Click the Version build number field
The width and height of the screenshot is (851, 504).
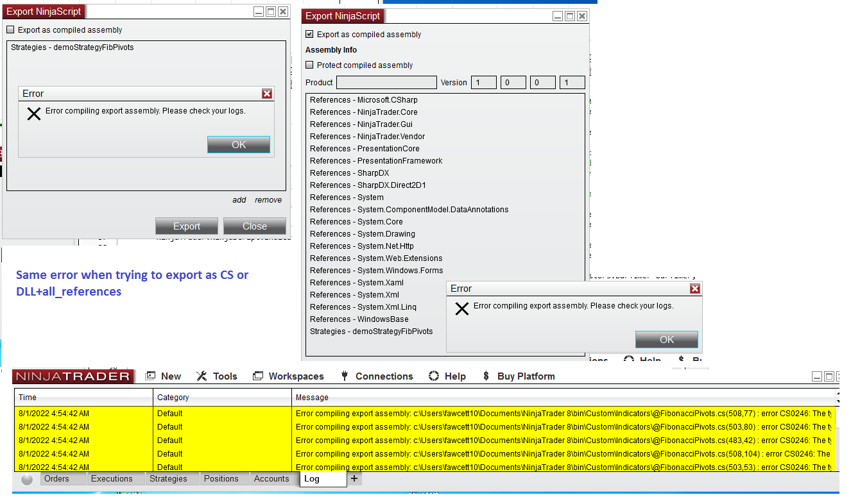coord(543,83)
